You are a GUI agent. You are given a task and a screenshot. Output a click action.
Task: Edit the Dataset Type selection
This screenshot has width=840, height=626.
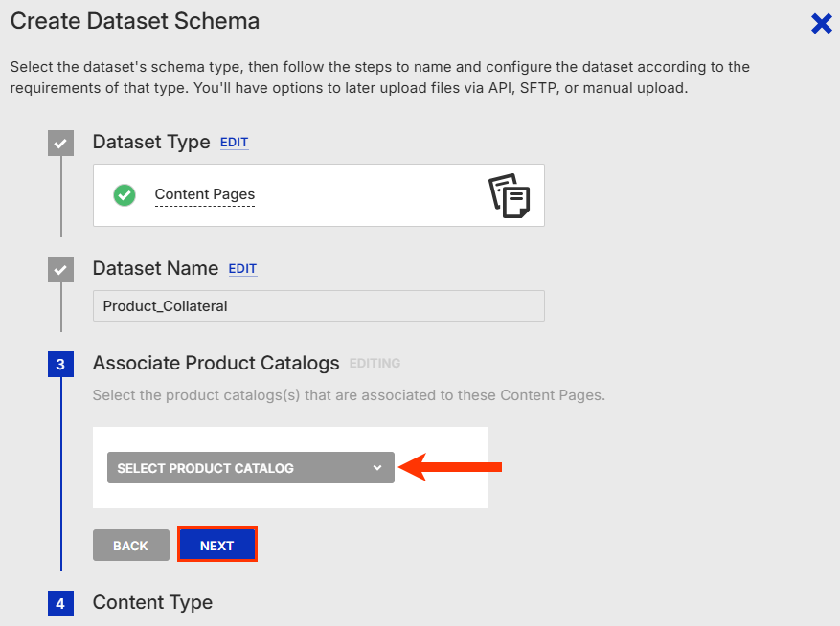click(x=234, y=143)
